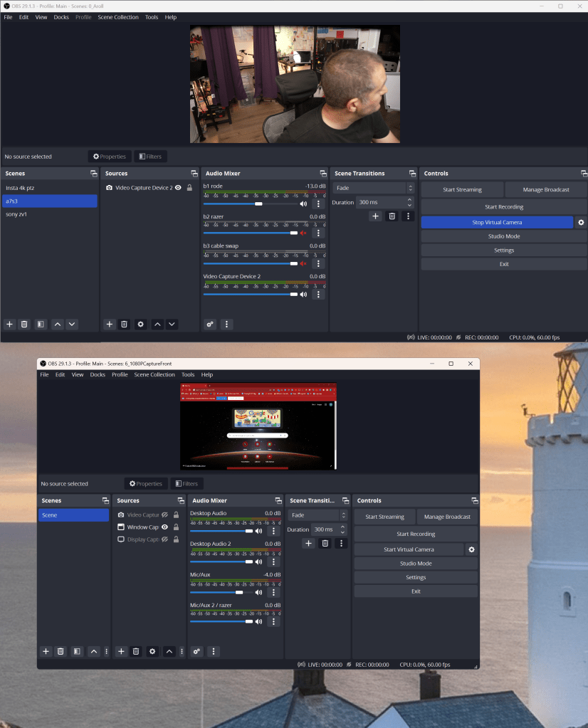The image size is (588, 728).
Task: Hide Video Capture Device 2 source in top OBS
Action: coord(178,188)
